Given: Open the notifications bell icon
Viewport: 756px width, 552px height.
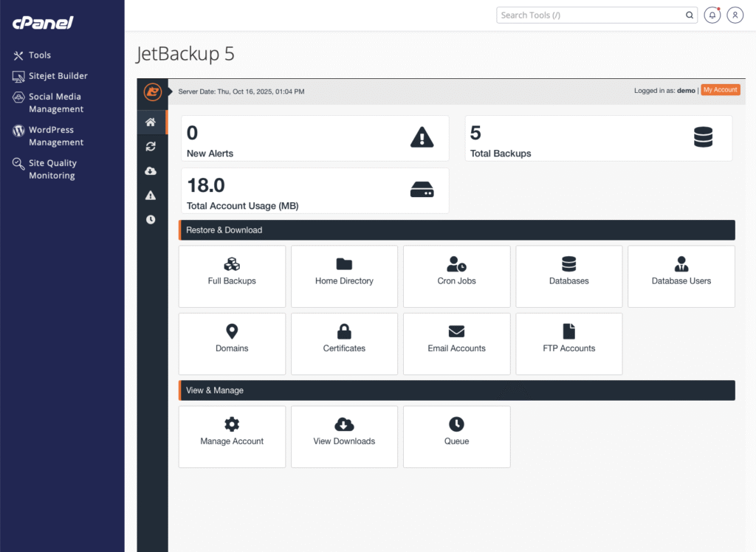Looking at the screenshot, I should (712, 15).
